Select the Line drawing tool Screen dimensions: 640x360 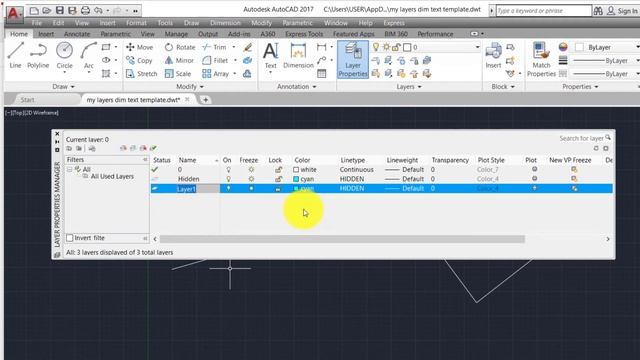15,55
